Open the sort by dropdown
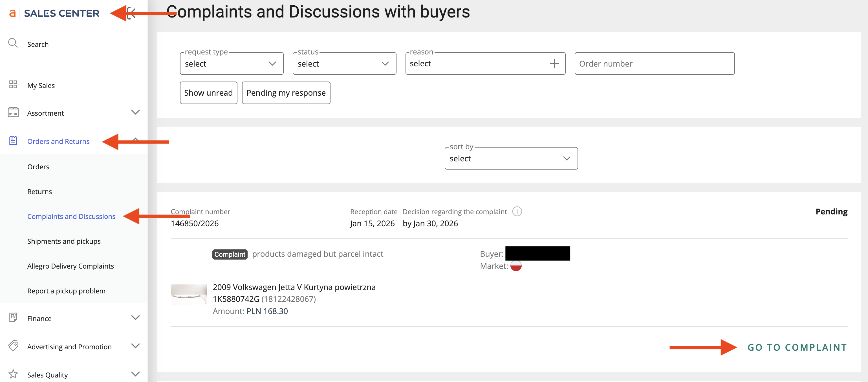The image size is (868, 382). pos(511,158)
